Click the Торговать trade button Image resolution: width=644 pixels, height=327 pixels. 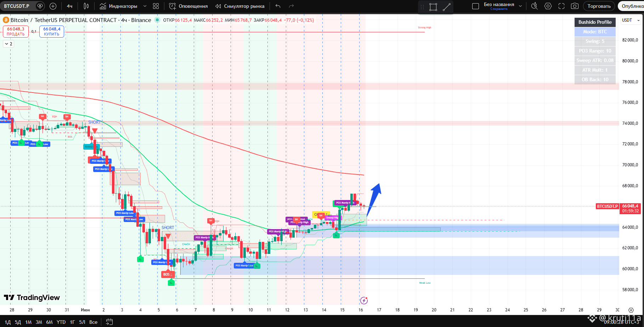click(599, 6)
